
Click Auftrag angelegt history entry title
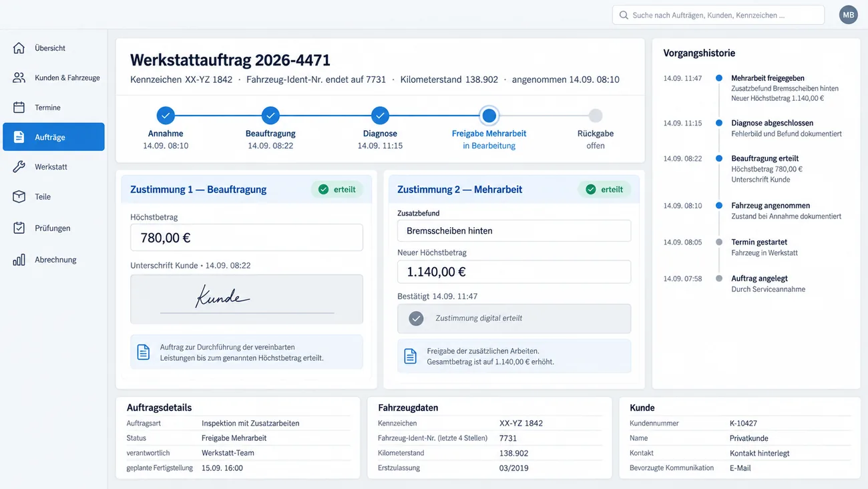pos(758,279)
